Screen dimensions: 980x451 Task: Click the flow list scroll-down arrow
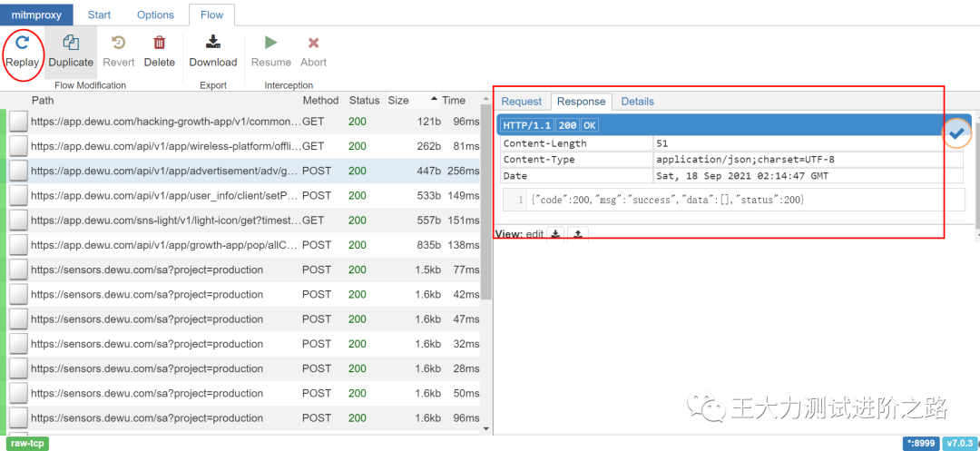(485, 428)
